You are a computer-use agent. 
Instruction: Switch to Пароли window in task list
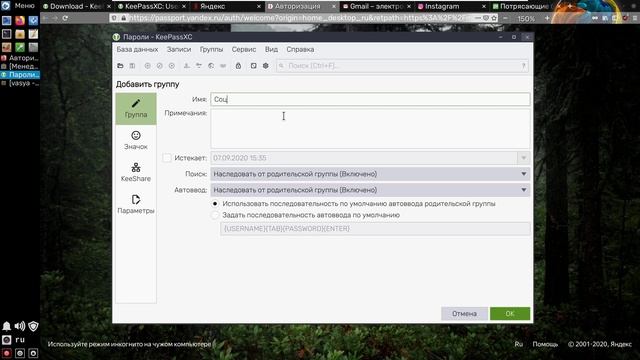(20, 75)
